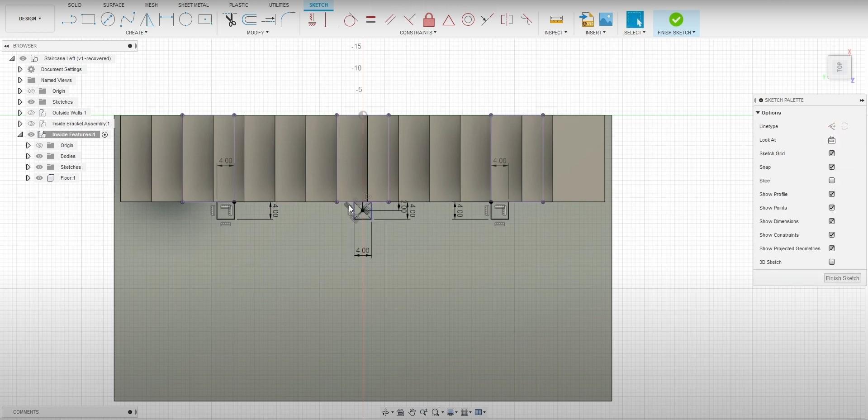Click Finish Sketch button in palette
The height and width of the screenshot is (420, 868).
tap(842, 278)
